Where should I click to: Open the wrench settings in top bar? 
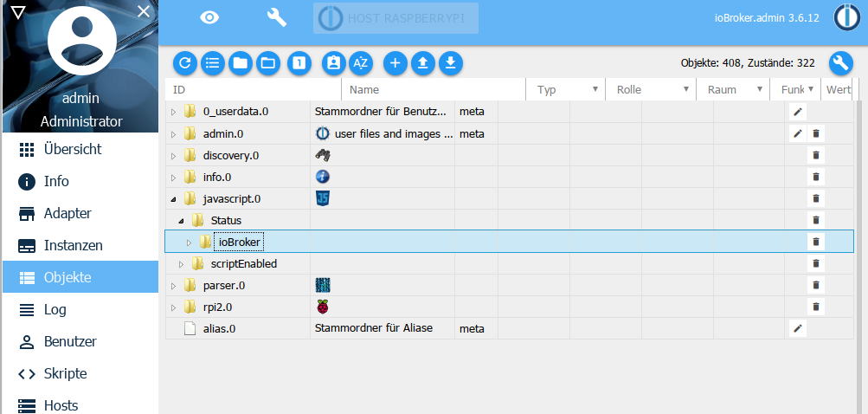point(277,17)
